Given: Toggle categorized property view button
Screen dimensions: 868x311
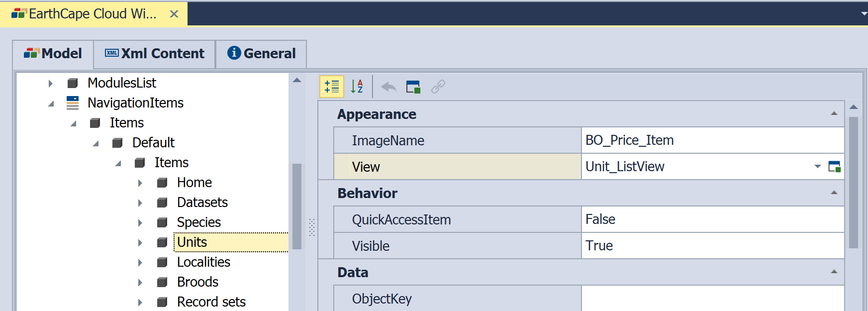Looking at the screenshot, I should tap(332, 87).
